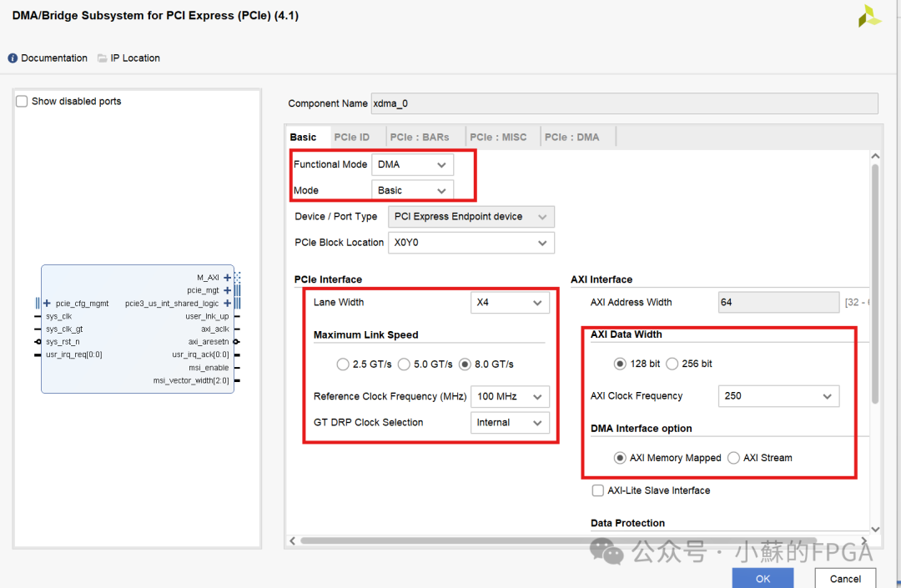Select AXI Memory Mapped interface option
The image size is (901, 588).
pos(619,458)
